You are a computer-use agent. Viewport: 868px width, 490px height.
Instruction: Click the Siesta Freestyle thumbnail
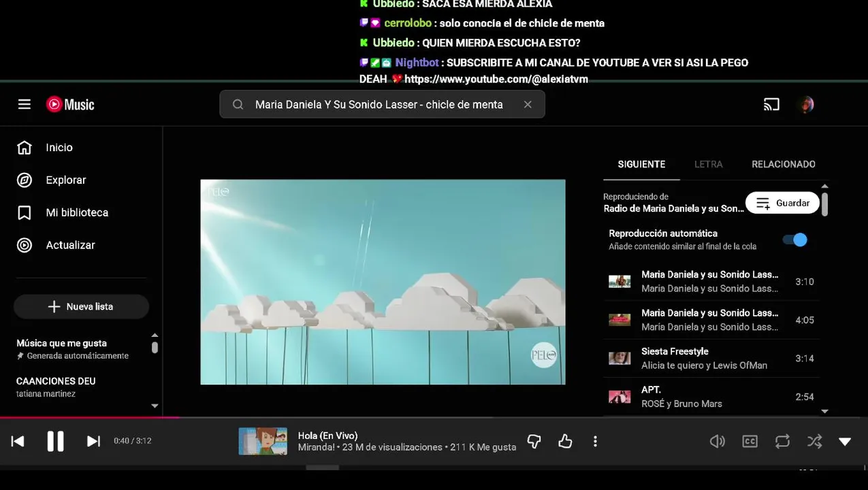pyautogui.click(x=620, y=358)
